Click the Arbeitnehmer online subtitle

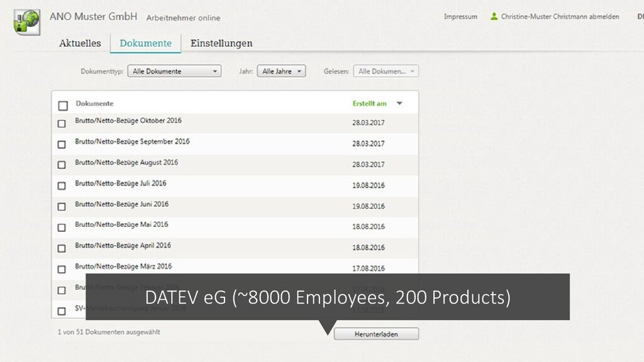click(183, 18)
